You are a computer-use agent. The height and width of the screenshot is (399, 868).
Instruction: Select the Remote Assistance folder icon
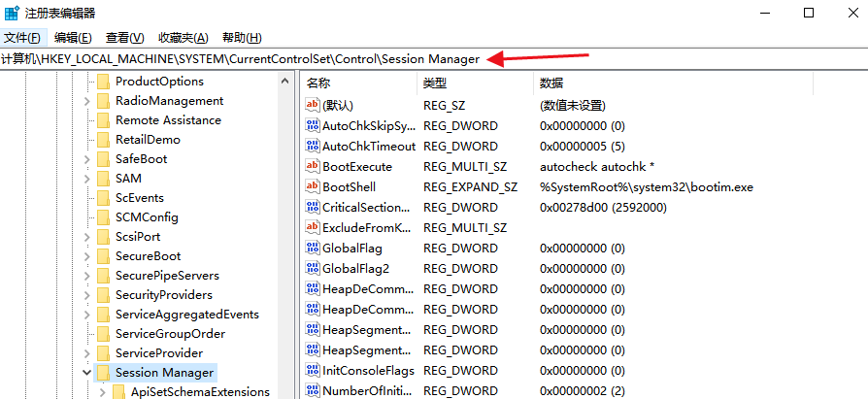point(104,120)
